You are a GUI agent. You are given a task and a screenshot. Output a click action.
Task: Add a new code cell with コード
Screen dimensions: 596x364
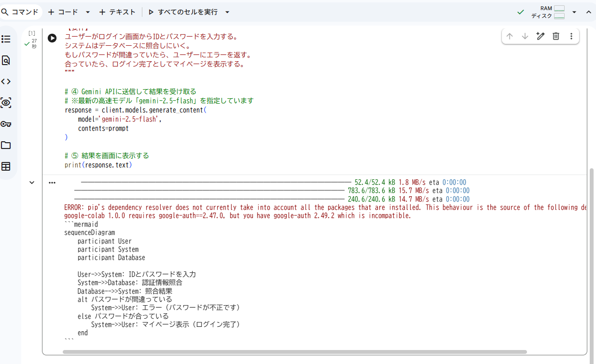(x=63, y=12)
